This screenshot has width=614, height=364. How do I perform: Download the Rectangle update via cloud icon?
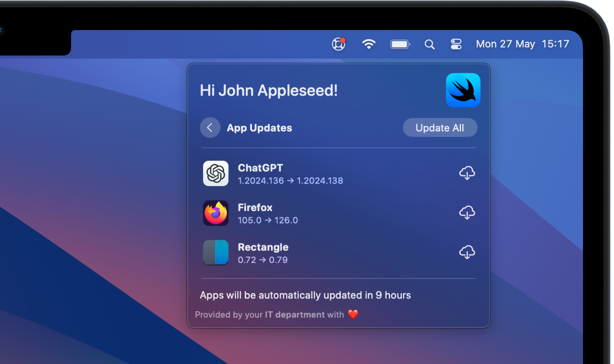[467, 253]
